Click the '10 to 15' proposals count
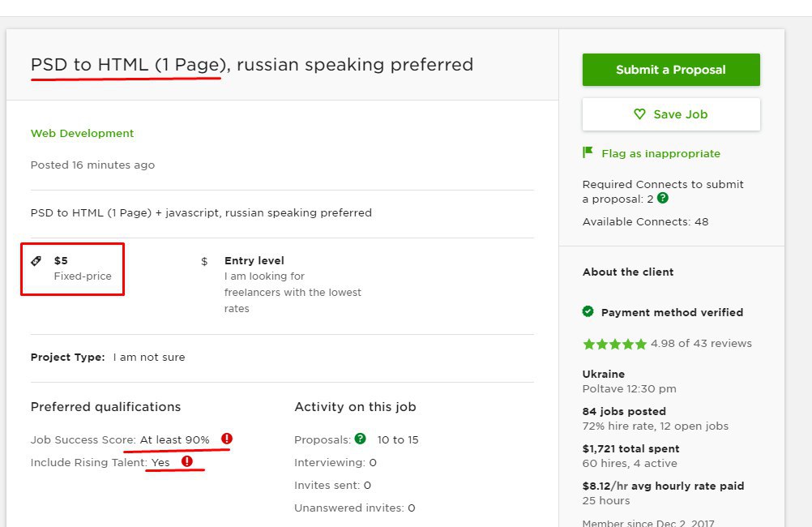This screenshot has width=812, height=527. tap(398, 440)
